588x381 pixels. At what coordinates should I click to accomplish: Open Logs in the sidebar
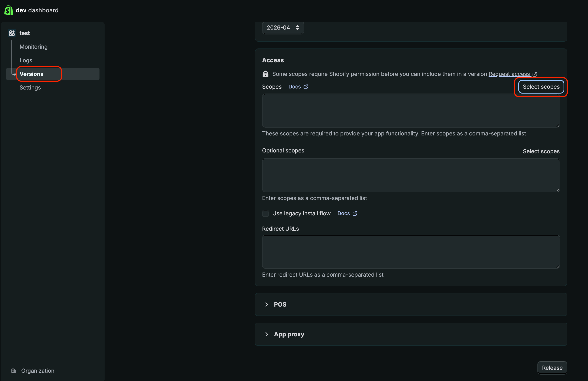point(26,60)
